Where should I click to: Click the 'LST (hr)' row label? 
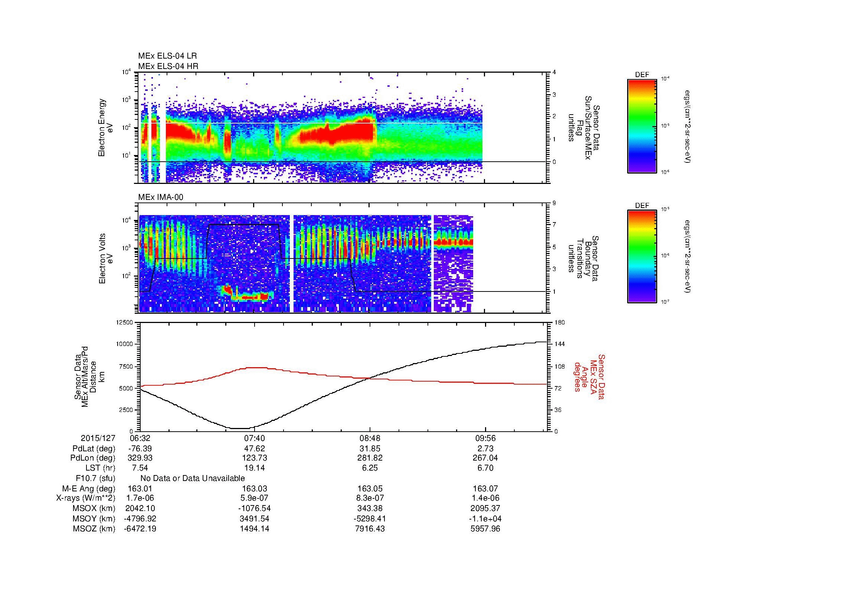100,468
